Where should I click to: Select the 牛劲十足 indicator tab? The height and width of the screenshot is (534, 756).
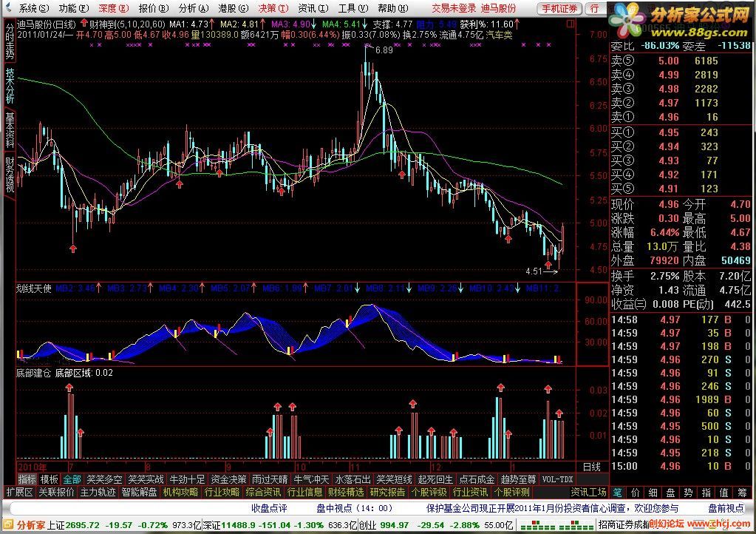coord(187,479)
